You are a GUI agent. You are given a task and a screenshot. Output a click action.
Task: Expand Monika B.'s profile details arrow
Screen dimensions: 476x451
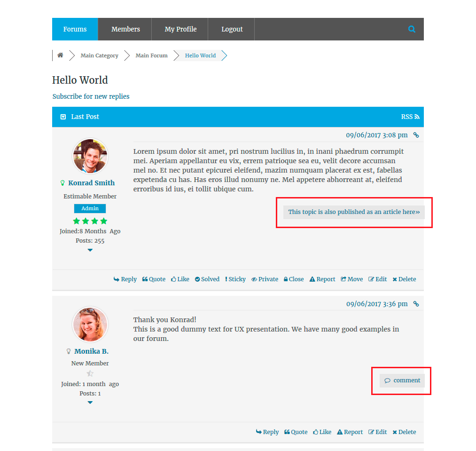[90, 403]
